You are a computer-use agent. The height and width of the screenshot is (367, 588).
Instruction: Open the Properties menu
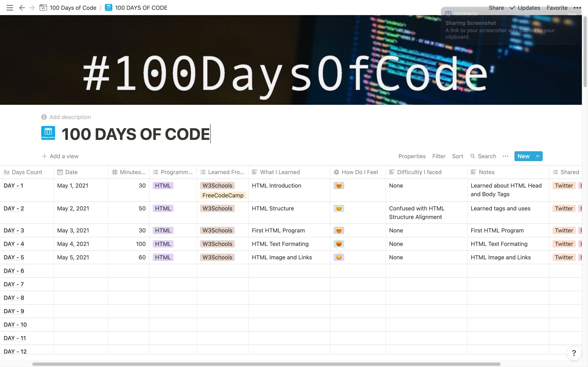412,156
